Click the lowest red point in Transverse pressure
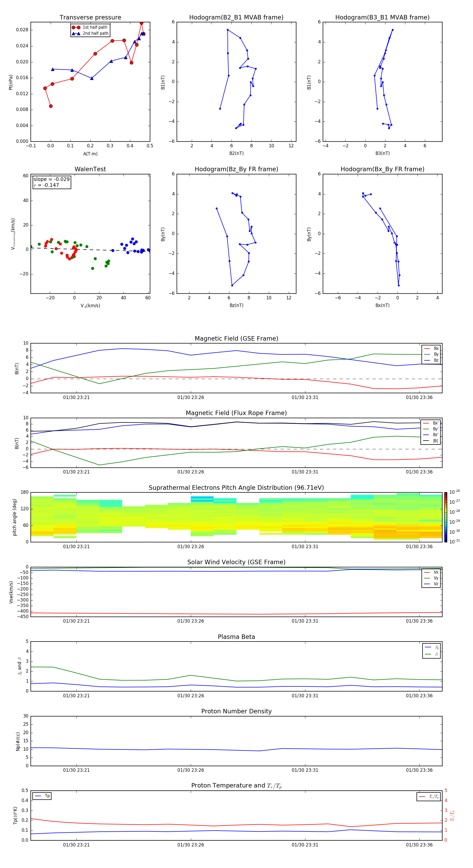This screenshot has width=473, height=868. coord(51,106)
